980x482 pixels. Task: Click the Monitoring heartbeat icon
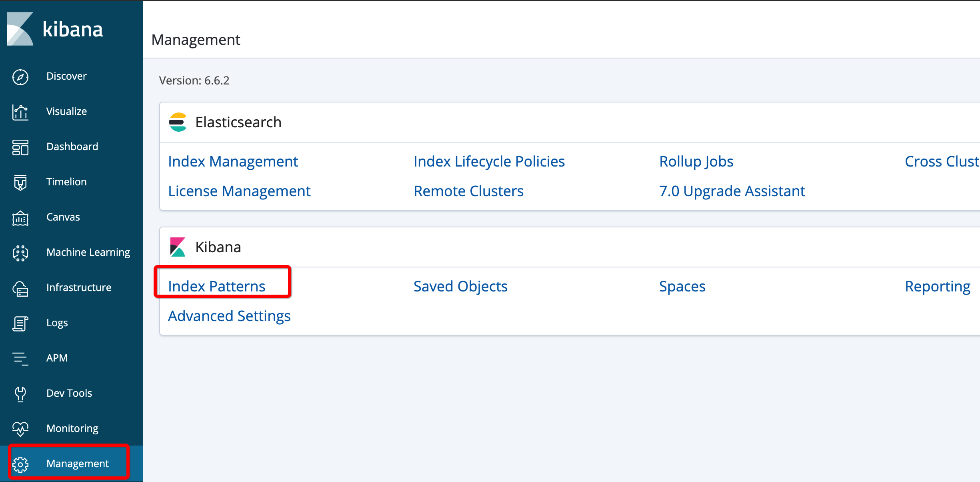pos(20,429)
